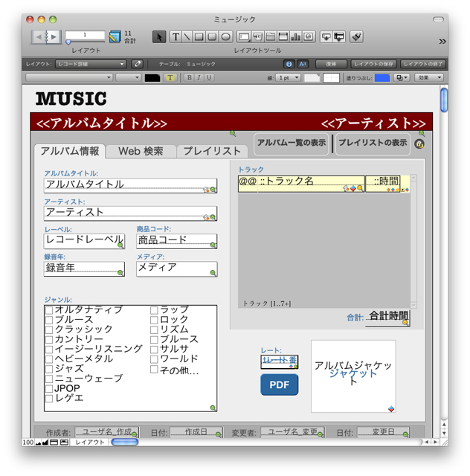Select the メディア field

pyautogui.click(x=177, y=269)
